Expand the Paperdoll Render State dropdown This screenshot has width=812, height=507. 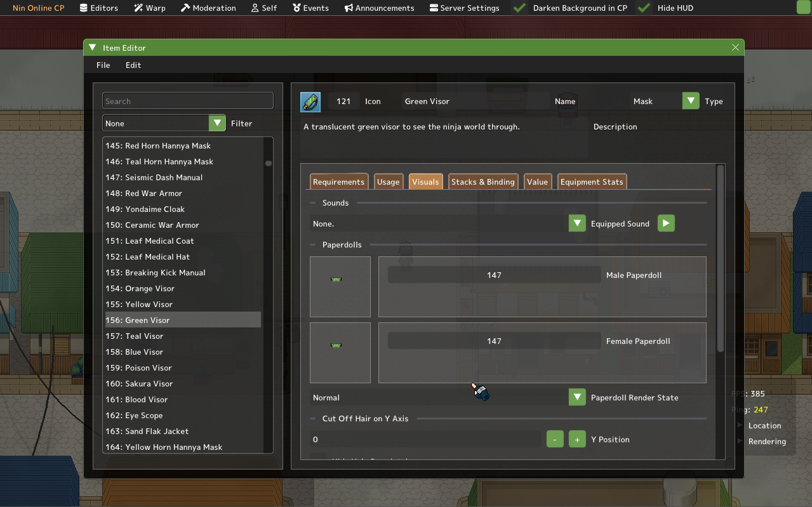click(x=576, y=397)
